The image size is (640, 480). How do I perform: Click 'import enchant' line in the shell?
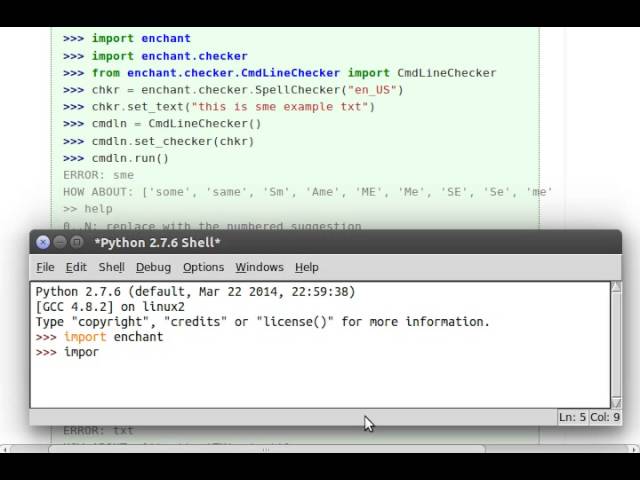click(99, 337)
